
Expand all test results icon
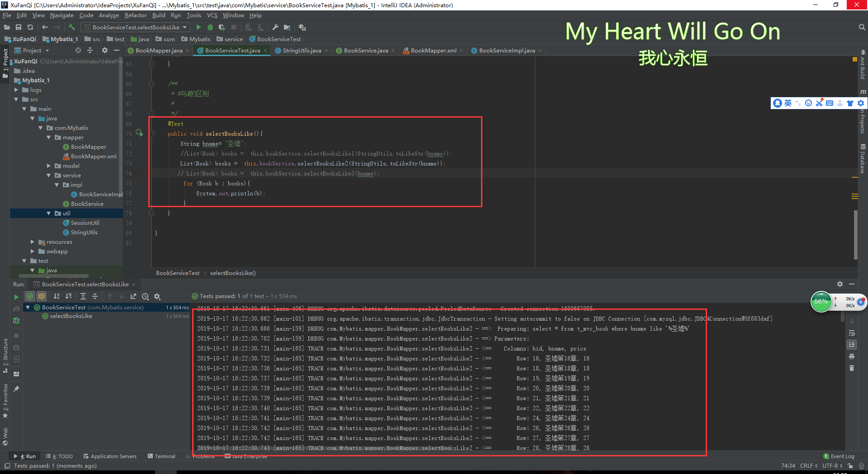click(x=83, y=297)
